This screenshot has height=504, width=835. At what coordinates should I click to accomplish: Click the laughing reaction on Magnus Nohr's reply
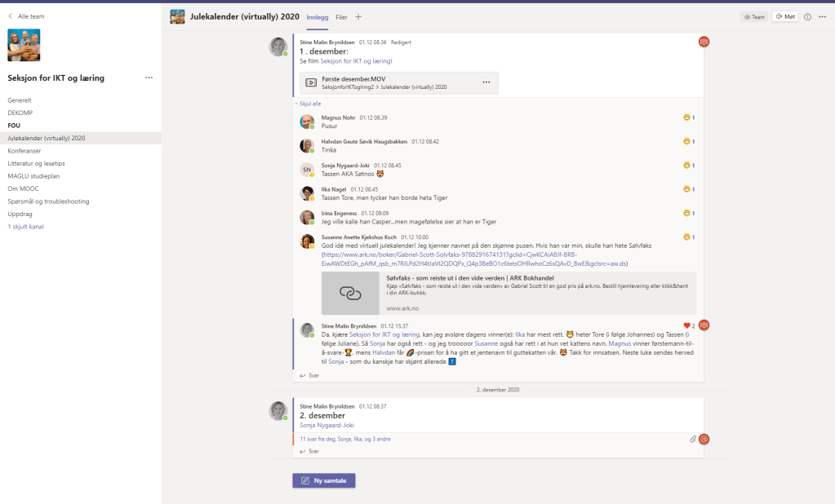pos(686,118)
